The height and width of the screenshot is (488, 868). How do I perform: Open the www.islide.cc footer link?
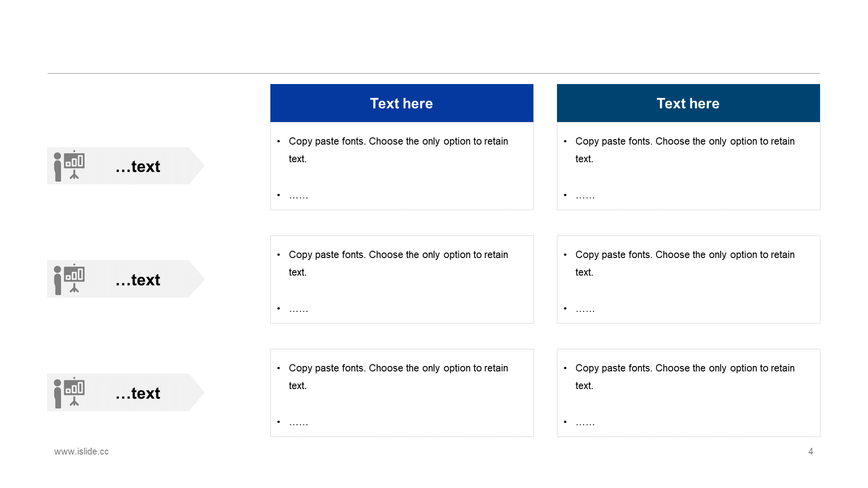[81, 451]
